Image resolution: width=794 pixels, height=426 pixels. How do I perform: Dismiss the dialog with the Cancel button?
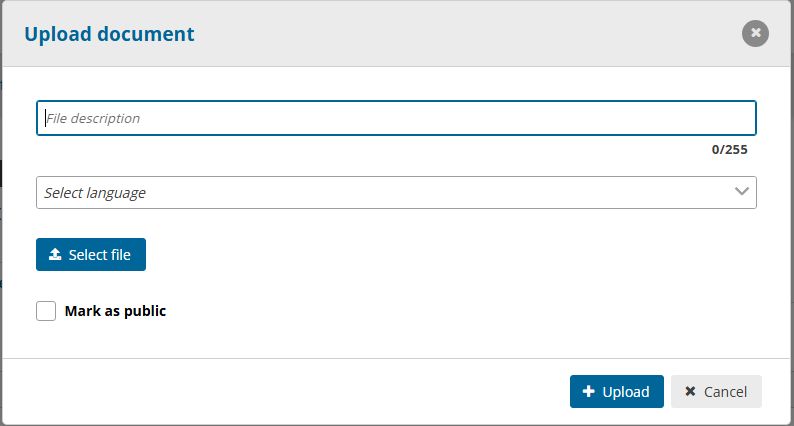(x=716, y=392)
